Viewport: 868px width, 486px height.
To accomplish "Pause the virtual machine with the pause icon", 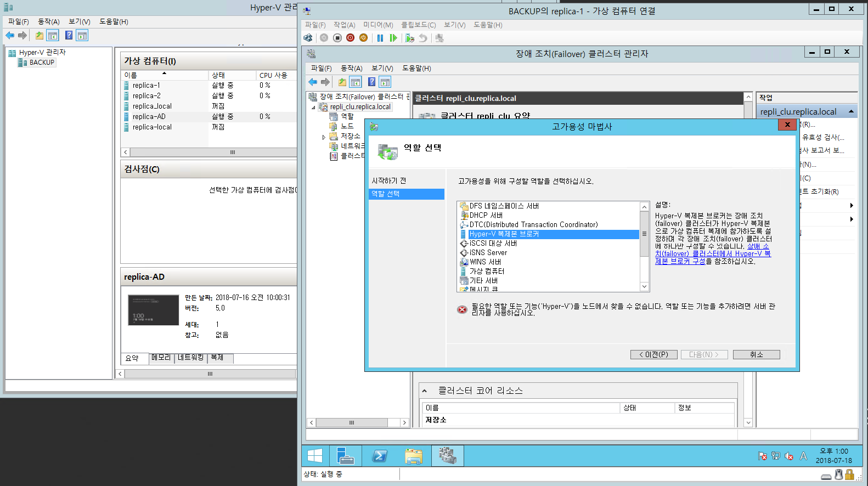I will tap(380, 38).
